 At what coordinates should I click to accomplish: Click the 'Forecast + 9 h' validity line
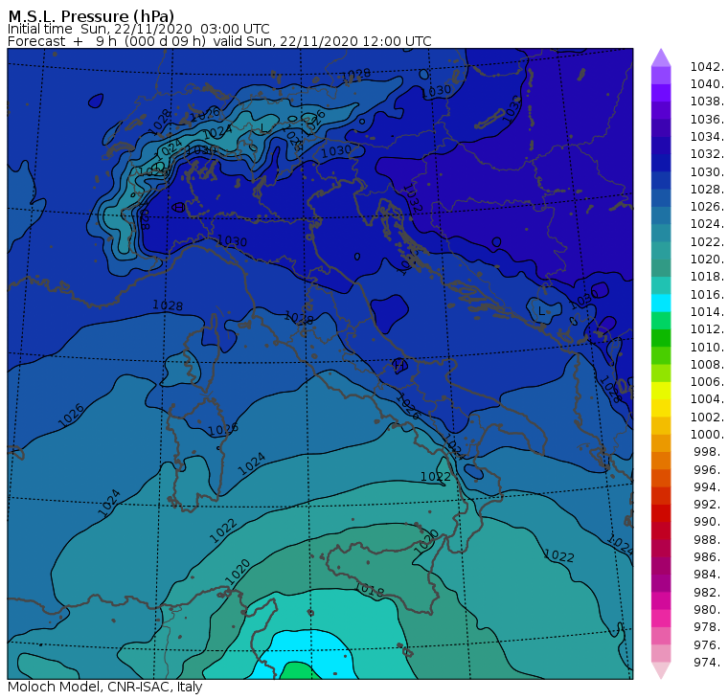pos(219,41)
